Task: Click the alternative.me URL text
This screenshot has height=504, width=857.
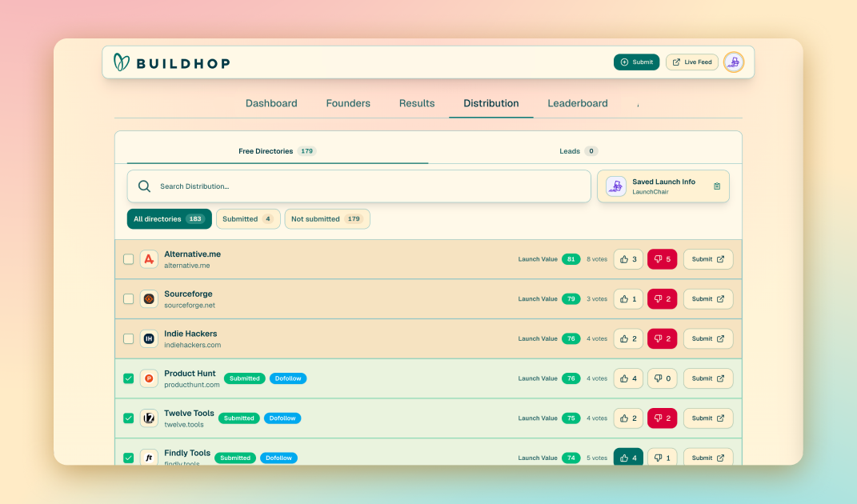Action: pyautogui.click(x=187, y=266)
